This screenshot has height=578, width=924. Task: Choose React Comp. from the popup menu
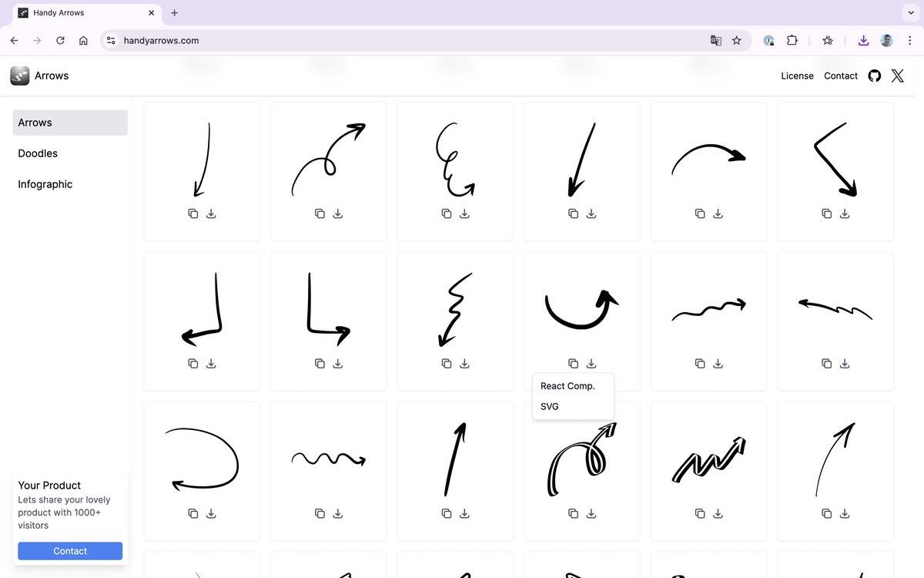pyautogui.click(x=573, y=386)
